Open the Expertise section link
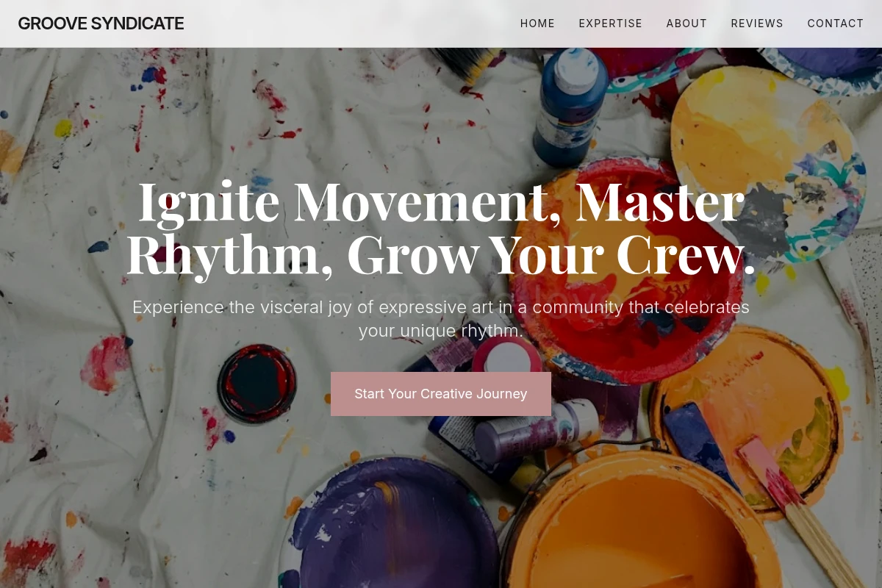The image size is (882, 588). [610, 24]
